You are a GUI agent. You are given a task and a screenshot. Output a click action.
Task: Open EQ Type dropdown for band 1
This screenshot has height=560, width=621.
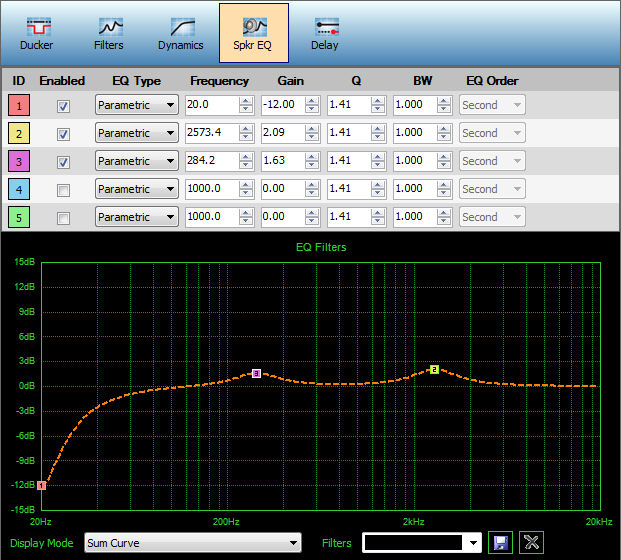click(137, 105)
